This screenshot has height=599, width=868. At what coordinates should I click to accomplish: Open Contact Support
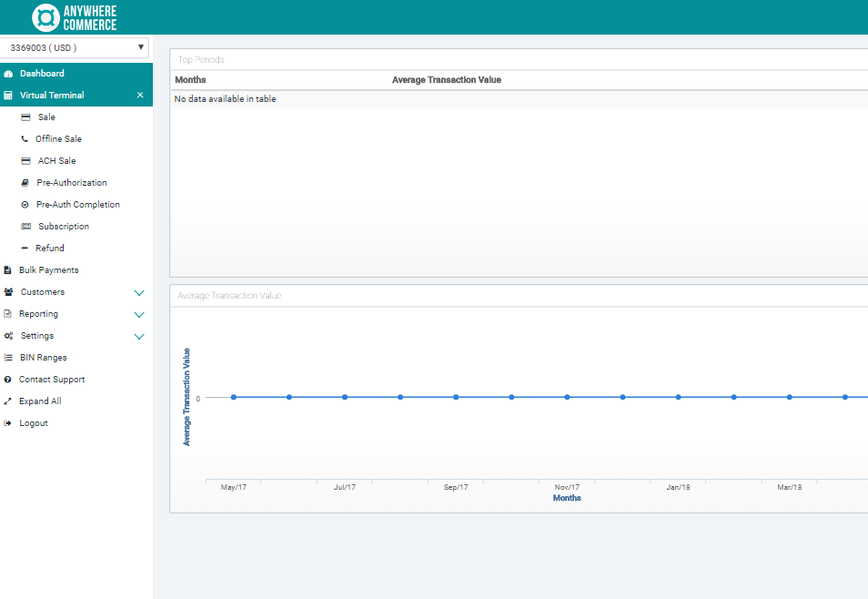coord(52,380)
